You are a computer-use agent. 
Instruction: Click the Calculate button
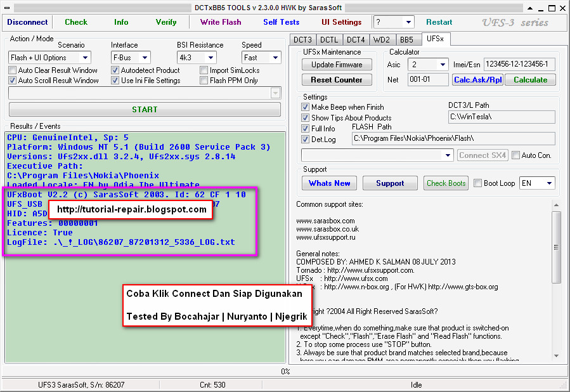[x=530, y=80]
